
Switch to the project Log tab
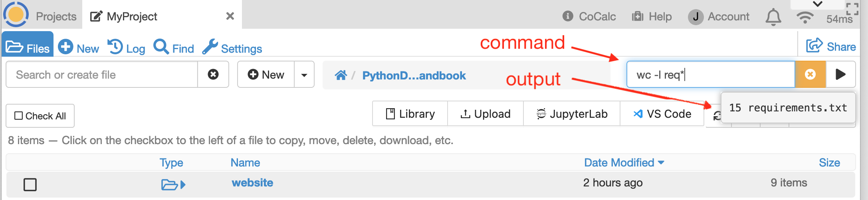126,48
